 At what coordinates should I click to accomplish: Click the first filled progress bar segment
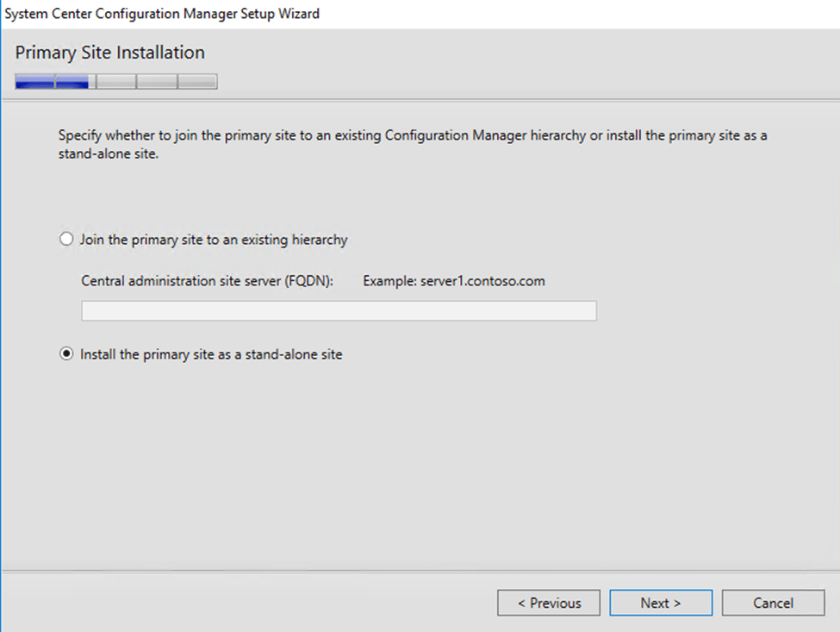click(35, 83)
